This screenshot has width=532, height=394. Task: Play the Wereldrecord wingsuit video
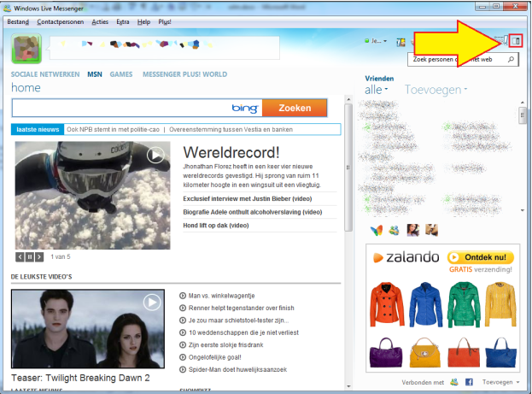tap(155, 156)
